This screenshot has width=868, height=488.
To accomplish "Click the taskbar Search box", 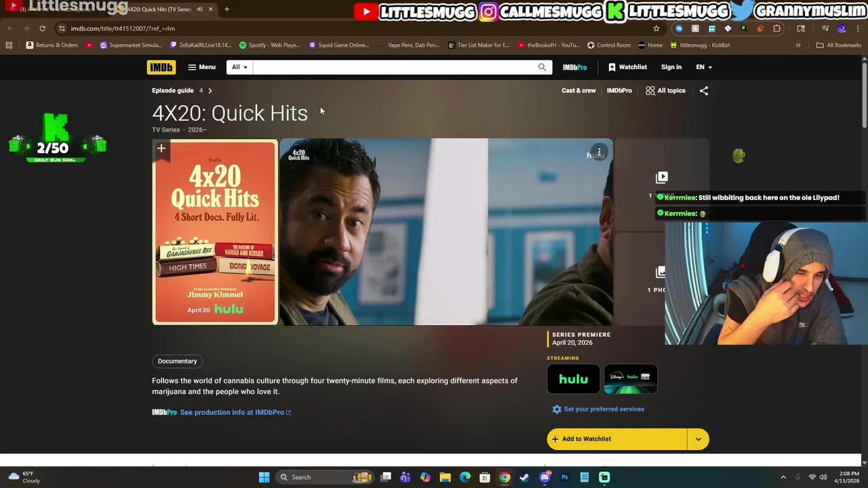I will pos(323,477).
